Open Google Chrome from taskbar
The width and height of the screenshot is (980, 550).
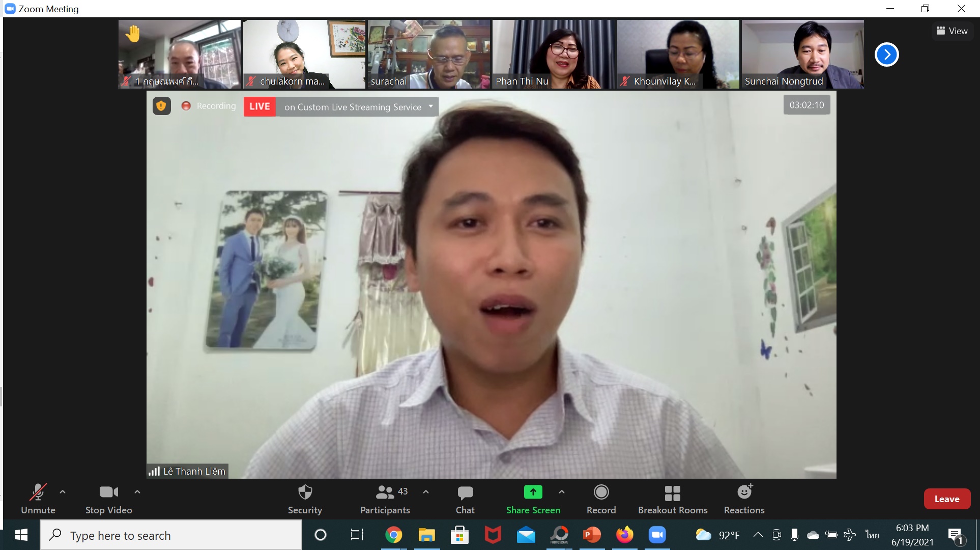393,535
